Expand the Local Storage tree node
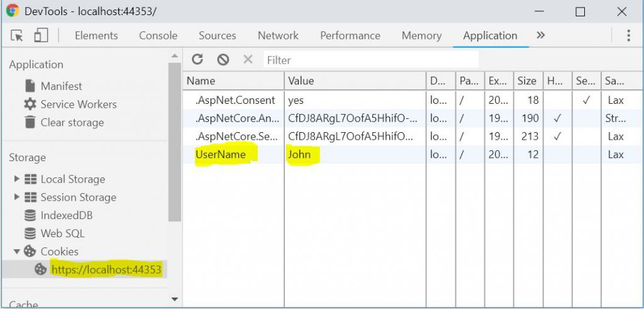The image size is (644, 309). coord(16,179)
